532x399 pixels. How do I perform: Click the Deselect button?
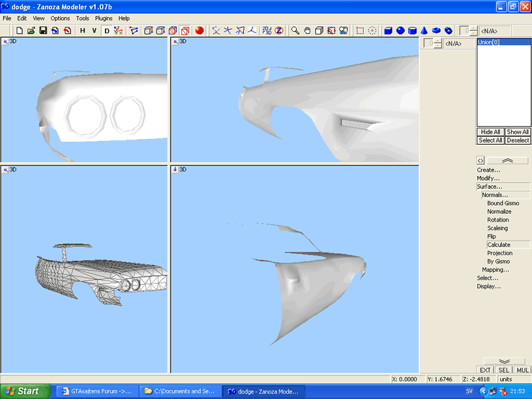point(518,140)
